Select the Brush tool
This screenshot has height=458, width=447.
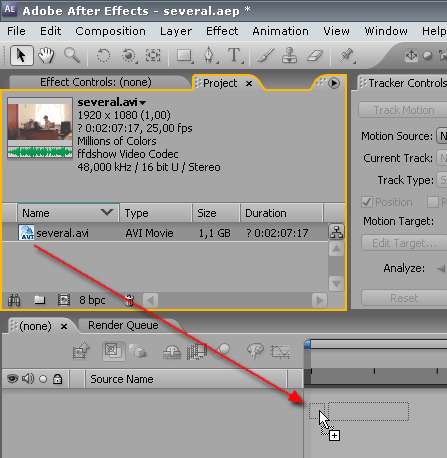266,55
